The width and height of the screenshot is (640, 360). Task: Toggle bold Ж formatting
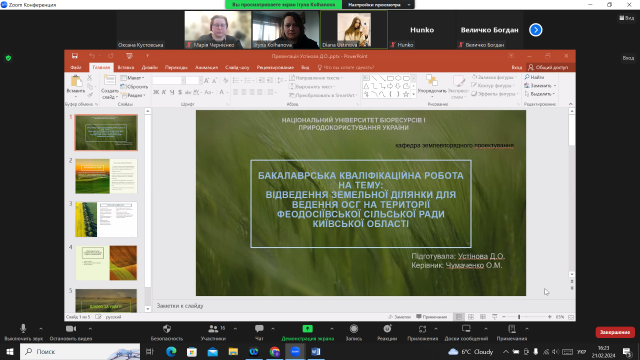156,93
